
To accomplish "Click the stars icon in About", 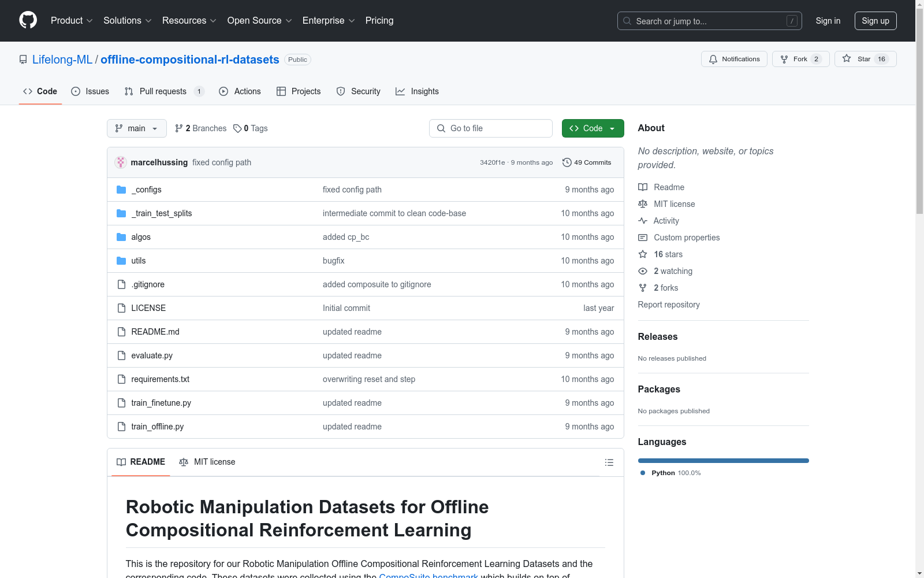I will click(x=643, y=254).
